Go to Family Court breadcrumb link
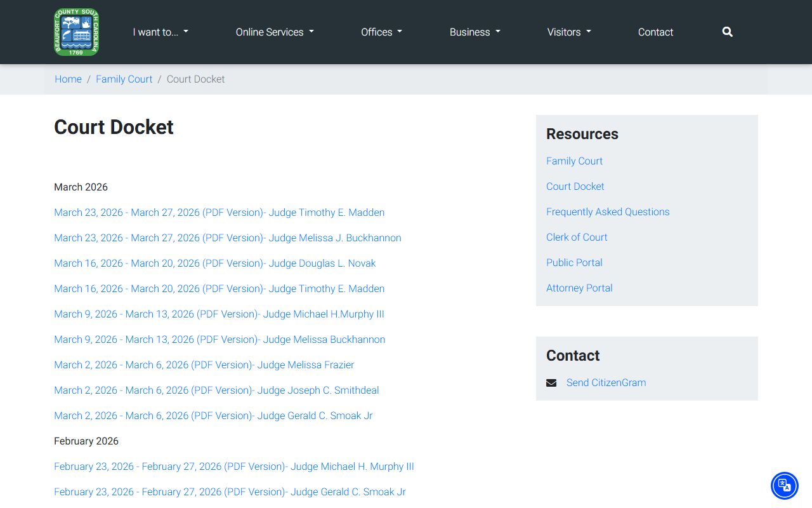The width and height of the screenshot is (812, 508). click(124, 79)
